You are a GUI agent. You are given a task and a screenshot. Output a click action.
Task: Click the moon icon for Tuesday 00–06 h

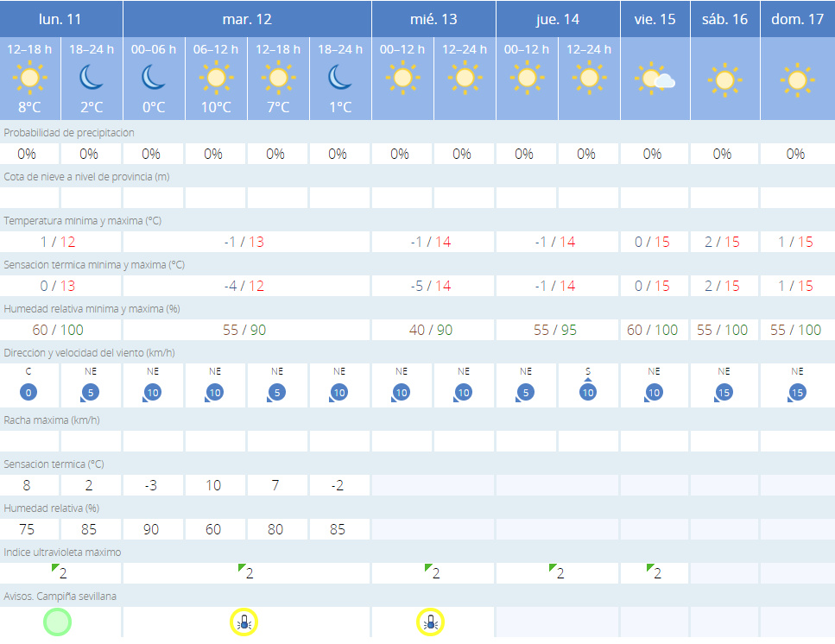[x=153, y=79]
